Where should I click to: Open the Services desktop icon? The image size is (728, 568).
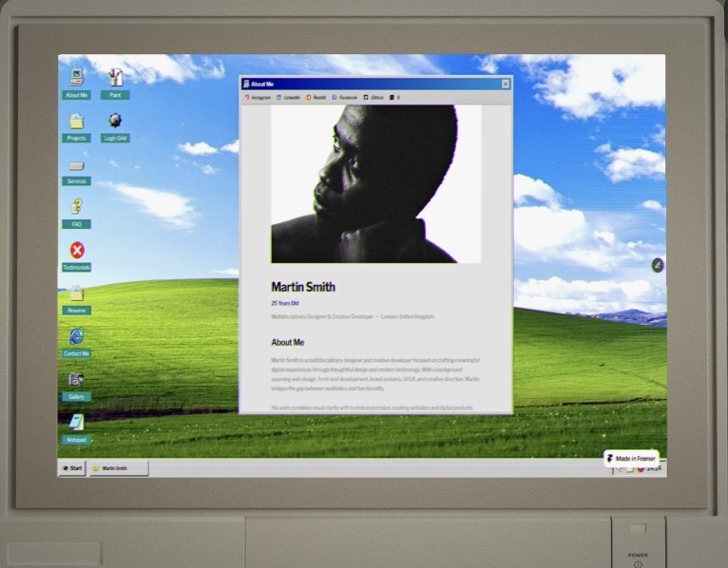pyautogui.click(x=77, y=172)
